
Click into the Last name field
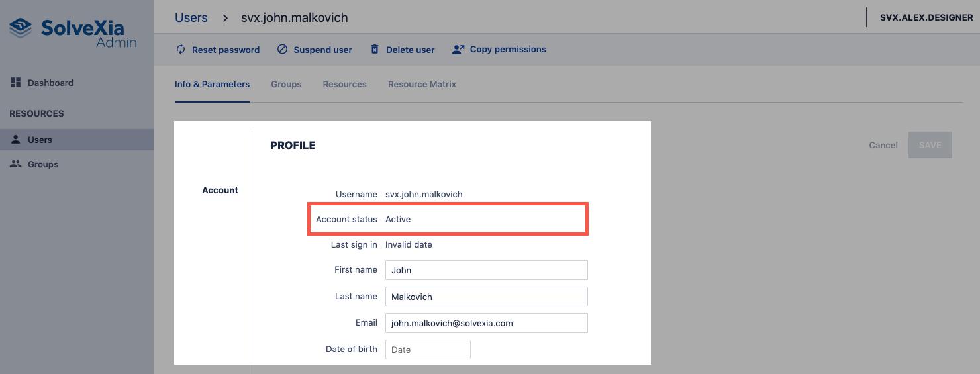coord(486,297)
